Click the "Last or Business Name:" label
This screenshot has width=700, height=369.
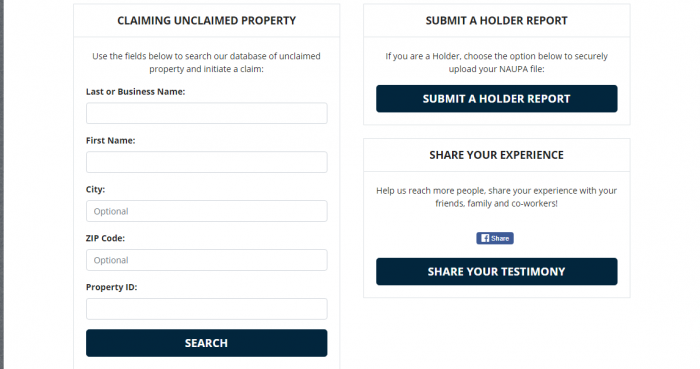click(x=135, y=91)
